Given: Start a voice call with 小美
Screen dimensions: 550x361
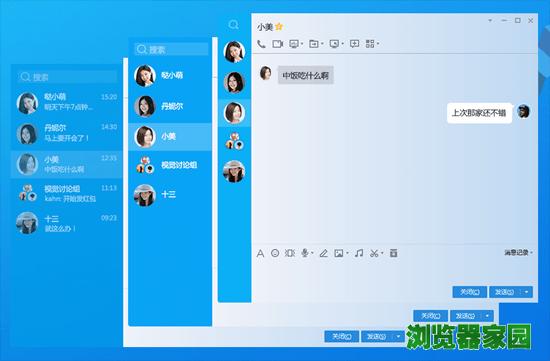Looking at the screenshot, I should pos(261,44).
